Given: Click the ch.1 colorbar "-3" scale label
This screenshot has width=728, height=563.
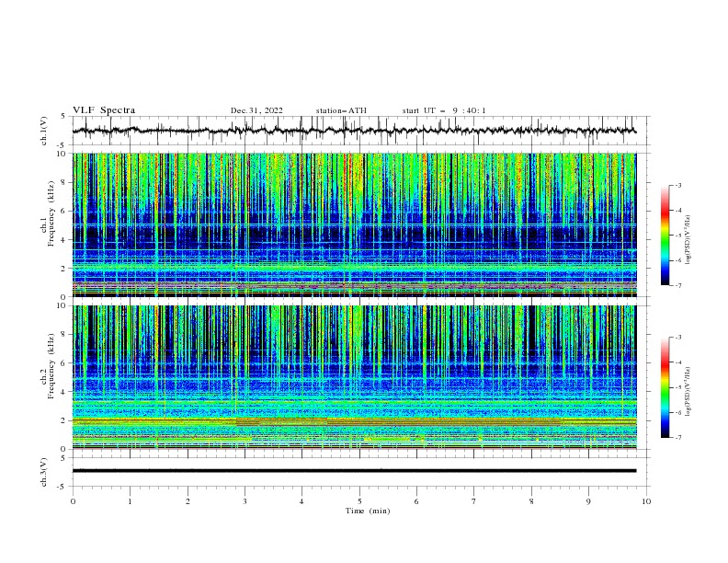Looking at the screenshot, I should (677, 185).
